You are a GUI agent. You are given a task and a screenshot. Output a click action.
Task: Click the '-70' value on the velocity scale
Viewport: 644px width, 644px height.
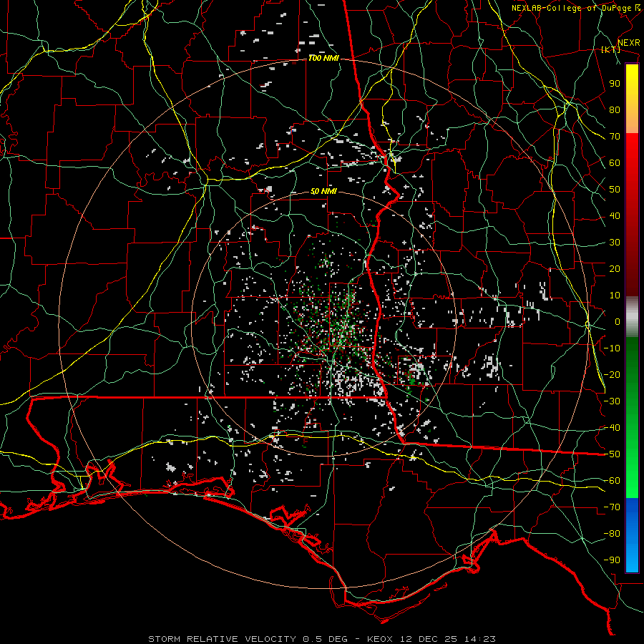[x=612, y=507]
